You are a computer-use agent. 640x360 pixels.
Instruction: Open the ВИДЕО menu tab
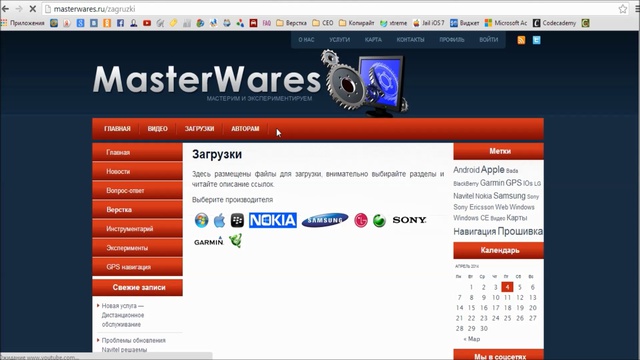coord(158,129)
